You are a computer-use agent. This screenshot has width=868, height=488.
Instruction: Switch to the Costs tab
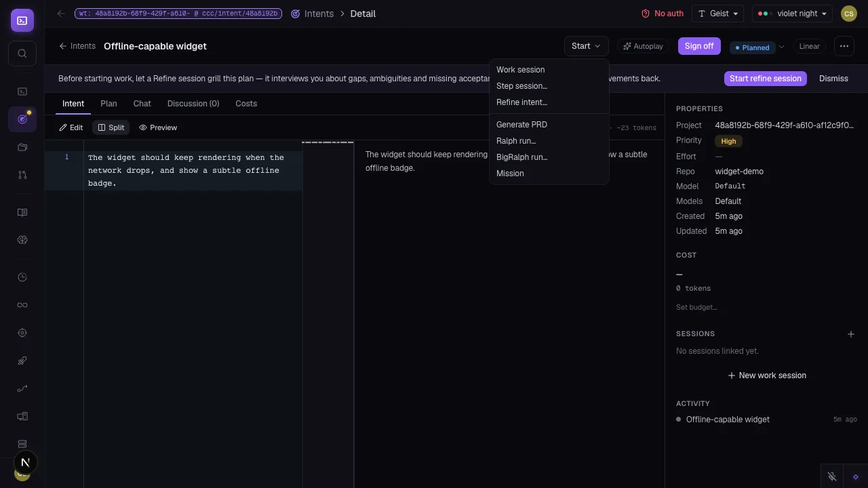pos(246,104)
